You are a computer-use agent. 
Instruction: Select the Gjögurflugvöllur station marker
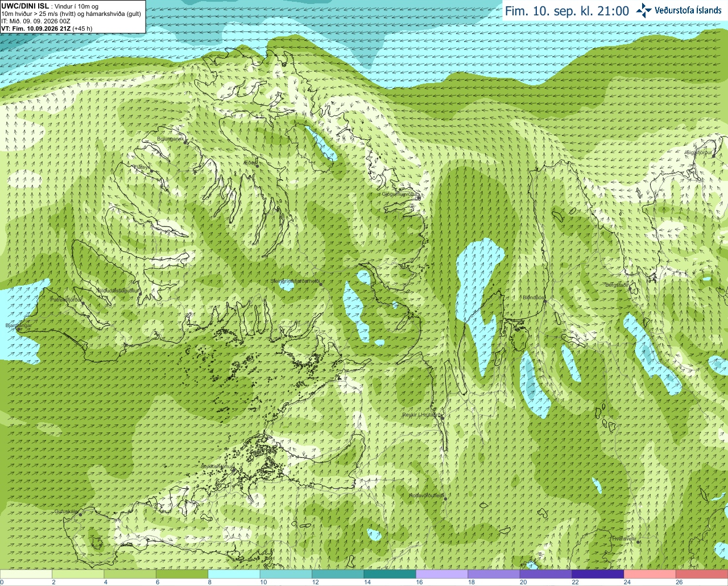click(418, 198)
